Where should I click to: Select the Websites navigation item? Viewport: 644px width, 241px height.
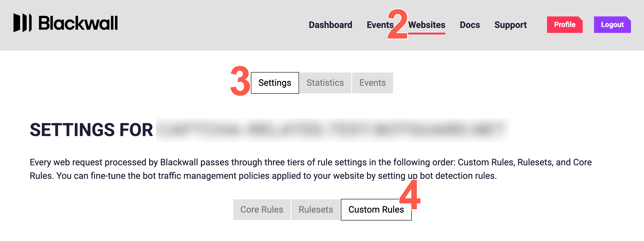426,25
